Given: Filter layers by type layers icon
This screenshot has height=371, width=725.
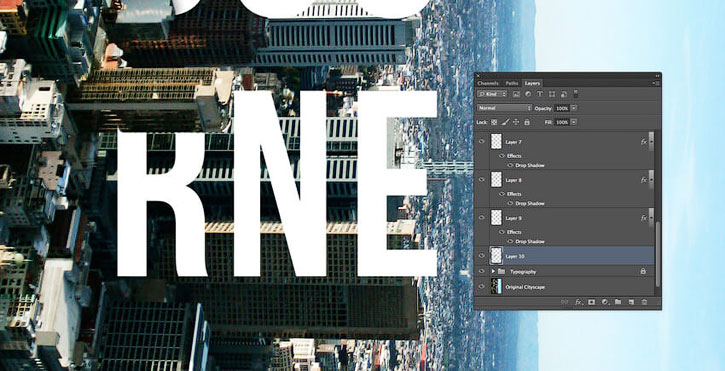Looking at the screenshot, I should pyautogui.click(x=540, y=94).
